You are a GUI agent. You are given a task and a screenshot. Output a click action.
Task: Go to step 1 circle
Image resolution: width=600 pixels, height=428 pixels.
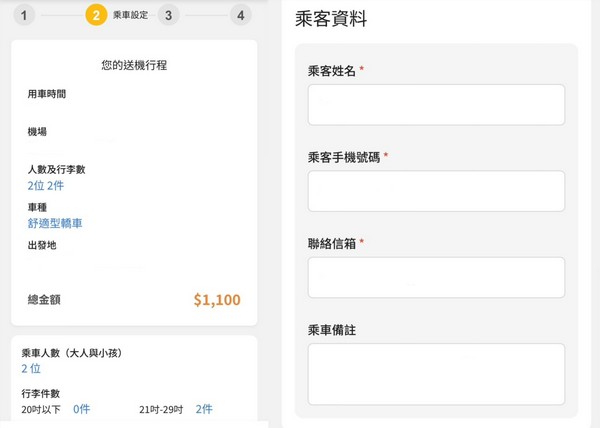click(24, 15)
